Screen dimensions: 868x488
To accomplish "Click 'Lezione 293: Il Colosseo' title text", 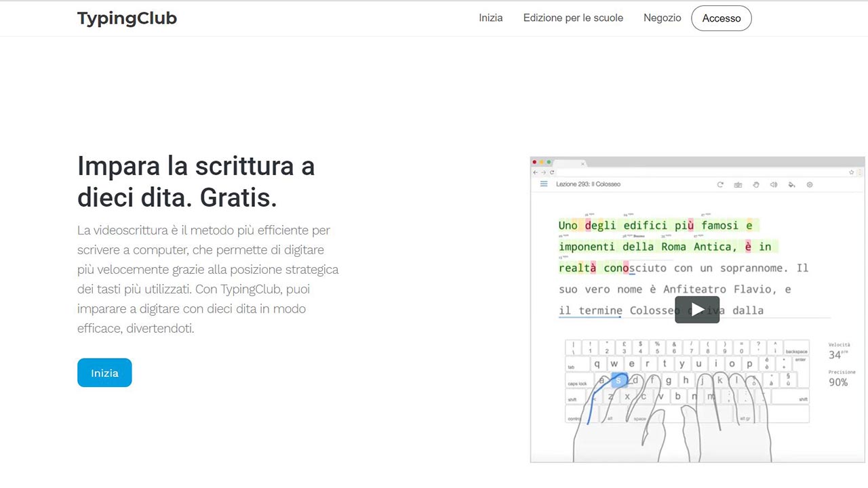I will [588, 184].
